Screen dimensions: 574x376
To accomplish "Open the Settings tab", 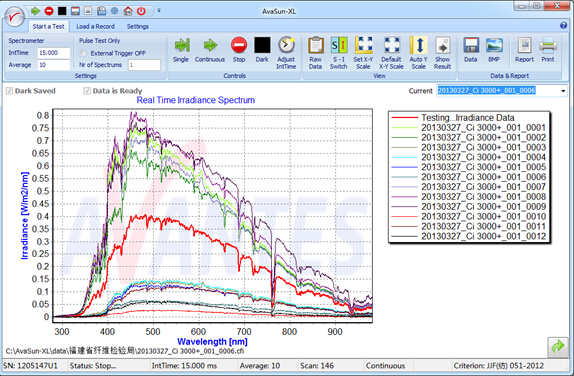I will pyautogui.click(x=138, y=26).
